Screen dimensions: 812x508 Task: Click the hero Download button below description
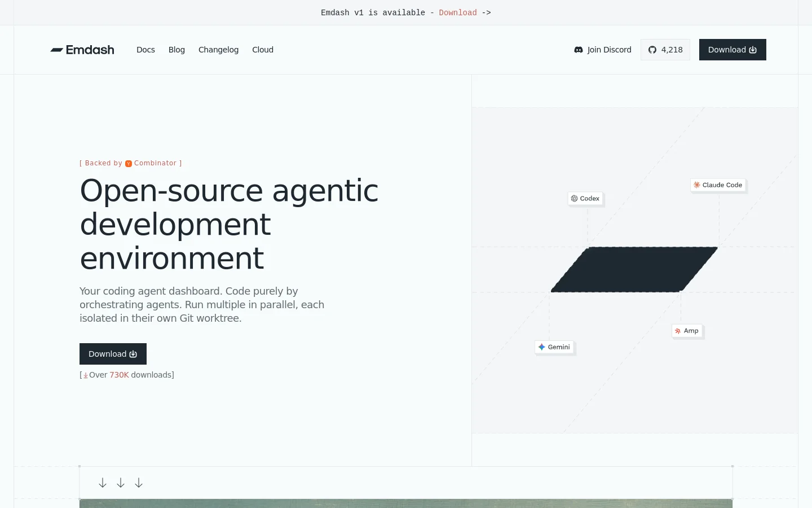click(x=113, y=354)
